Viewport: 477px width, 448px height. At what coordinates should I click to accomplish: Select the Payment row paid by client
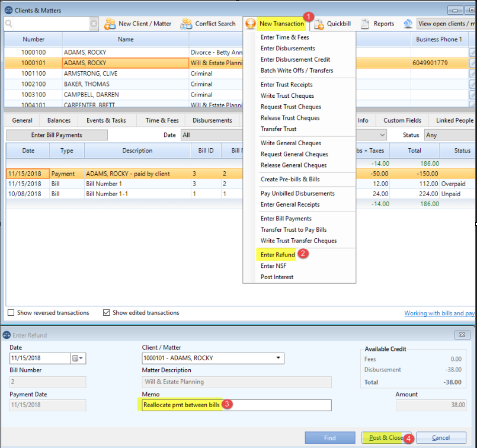[x=124, y=174]
